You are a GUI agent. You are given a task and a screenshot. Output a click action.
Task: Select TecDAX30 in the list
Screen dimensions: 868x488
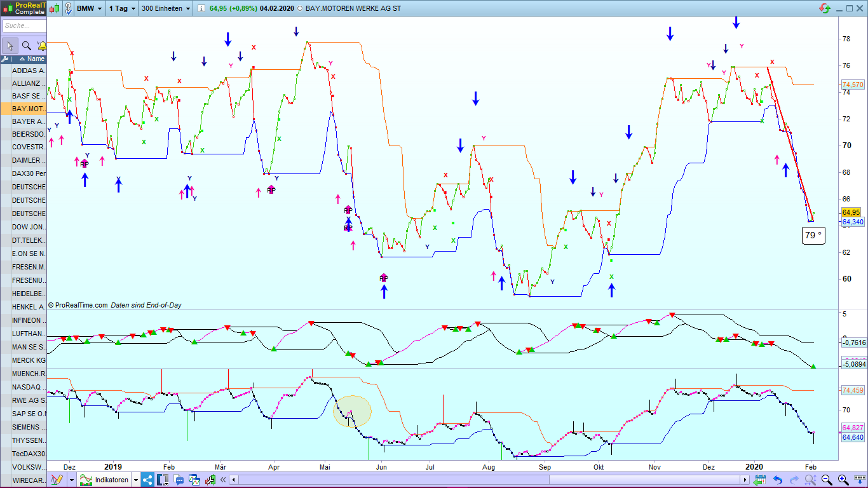(29, 454)
